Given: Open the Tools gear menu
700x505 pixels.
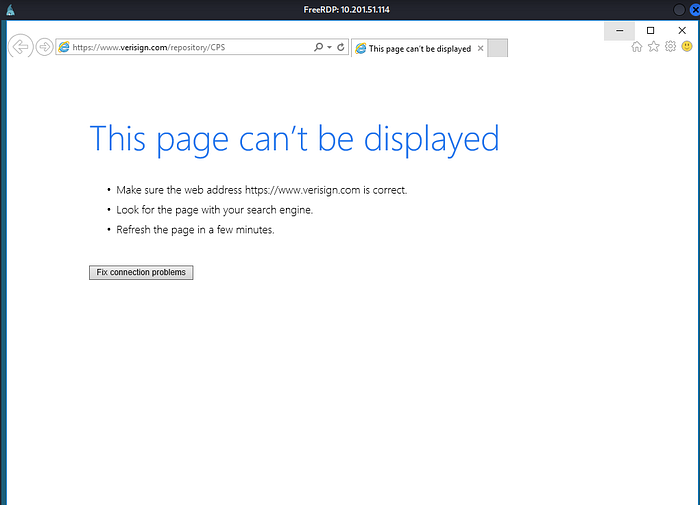Looking at the screenshot, I should 670,46.
